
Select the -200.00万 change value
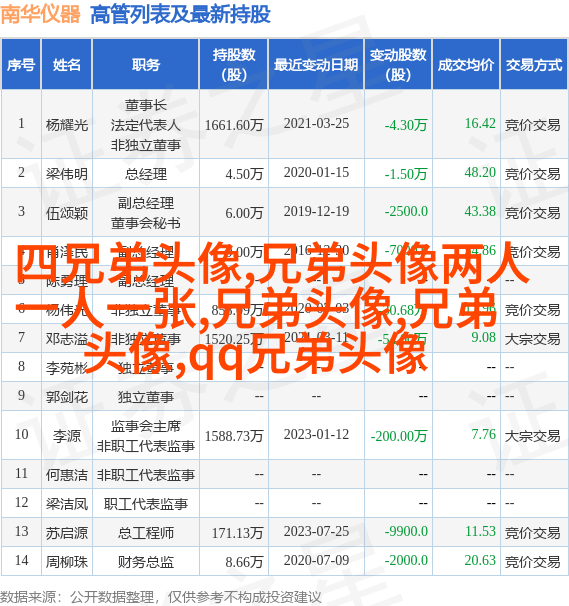399,436
